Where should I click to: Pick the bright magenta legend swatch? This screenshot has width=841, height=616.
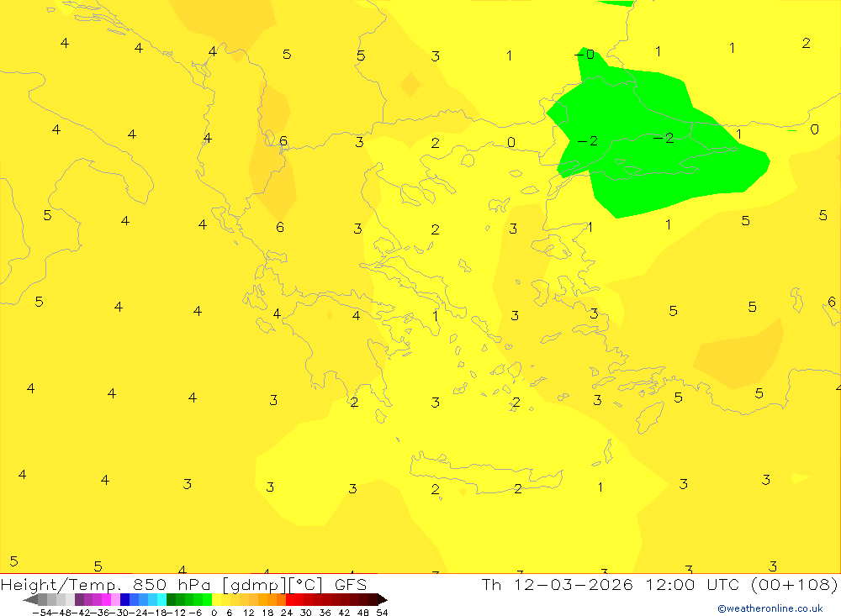point(106,599)
